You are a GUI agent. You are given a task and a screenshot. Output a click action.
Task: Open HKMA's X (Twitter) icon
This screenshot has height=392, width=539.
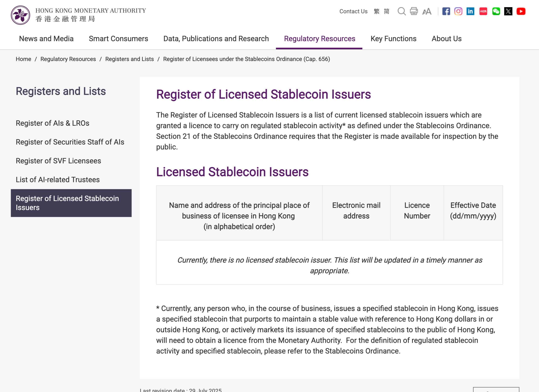(x=508, y=11)
